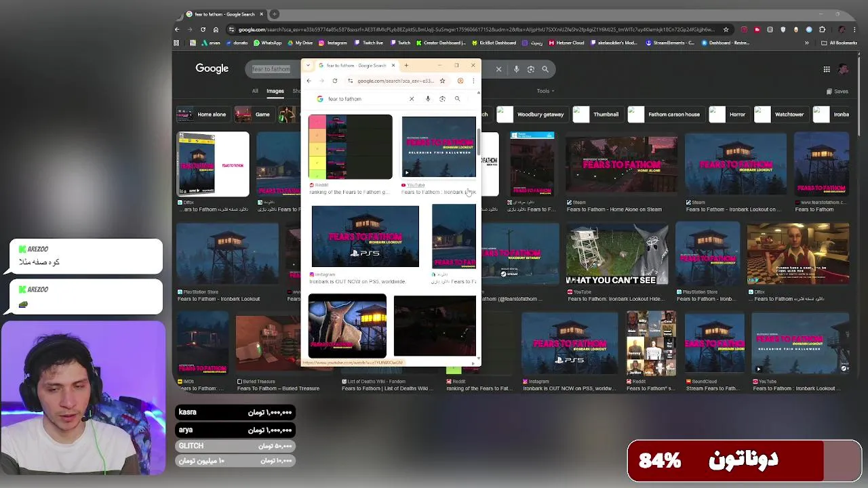Open Google Lens in the small front window
Screen dimensions: 868x488
pyautogui.click(x=442, y=99)
